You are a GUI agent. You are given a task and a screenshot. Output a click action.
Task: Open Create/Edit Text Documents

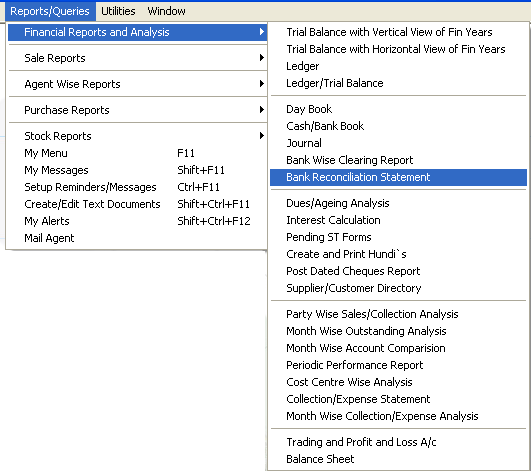click(x=137, y=204)
